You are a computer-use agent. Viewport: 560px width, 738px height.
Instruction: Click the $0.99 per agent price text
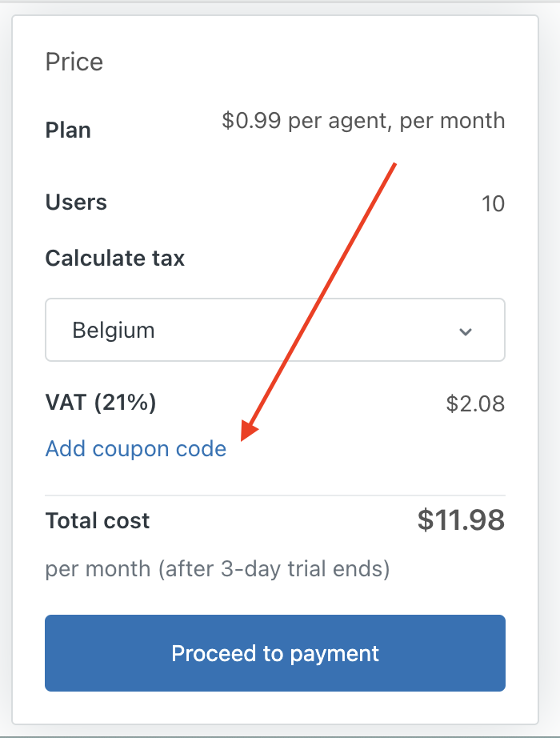click(363, 121)
